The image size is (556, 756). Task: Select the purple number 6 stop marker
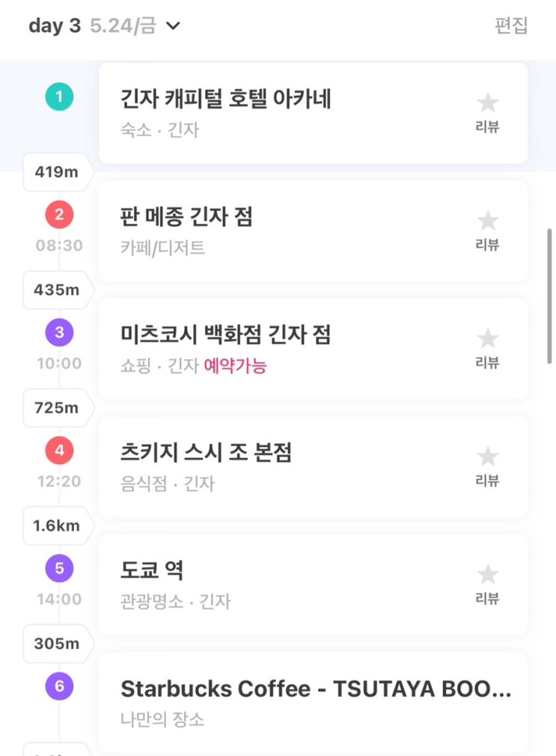click(x=59, y=686)
